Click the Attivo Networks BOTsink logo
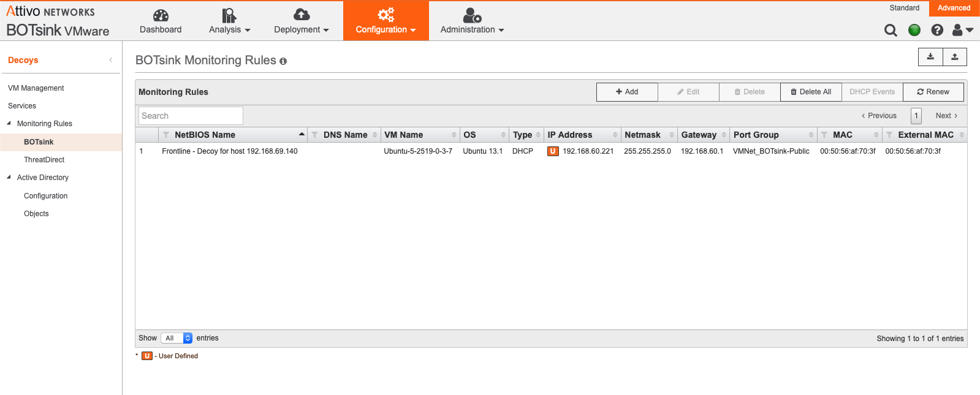This screenshot has height=395, width=980. (x=58, y=21)
